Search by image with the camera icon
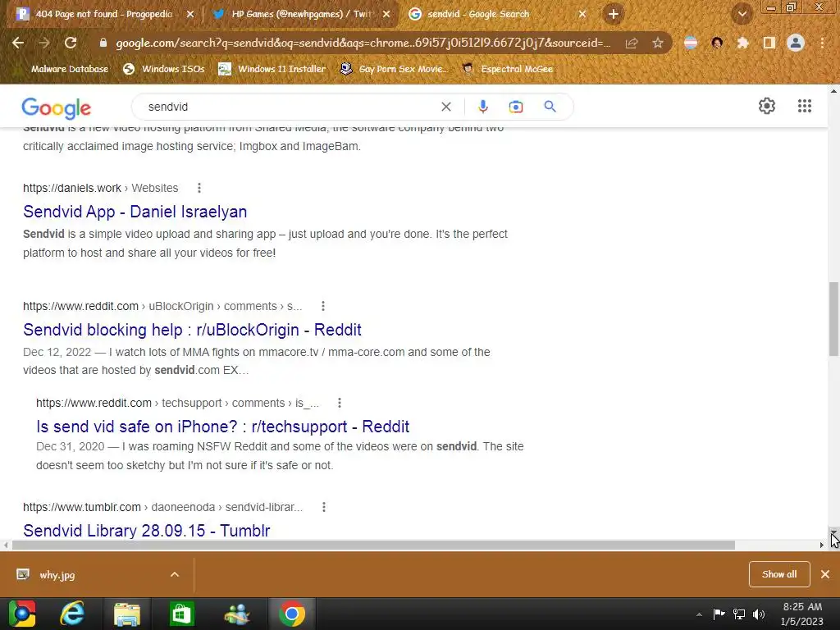 tap(516, 107)
